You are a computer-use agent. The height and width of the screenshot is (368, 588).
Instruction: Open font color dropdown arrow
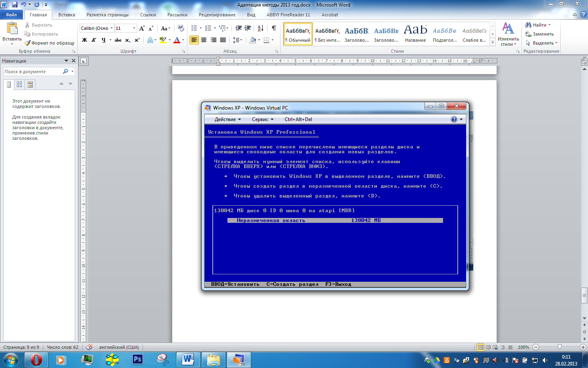click(183, 40)
